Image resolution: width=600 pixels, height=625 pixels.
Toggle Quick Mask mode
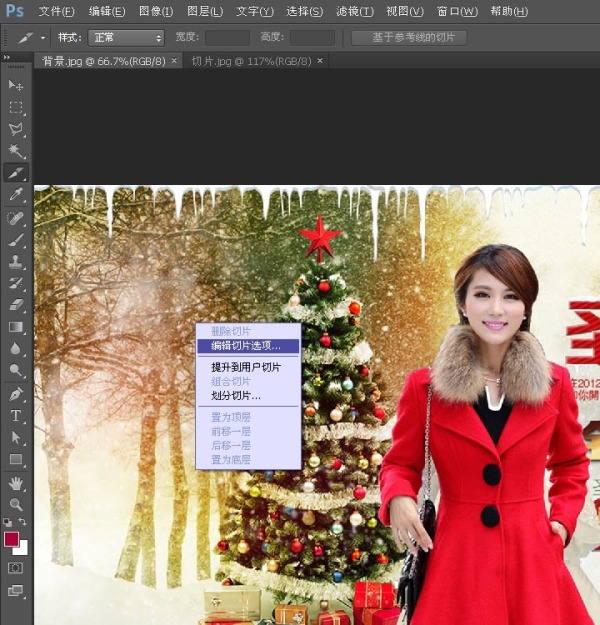coord(16,568)
